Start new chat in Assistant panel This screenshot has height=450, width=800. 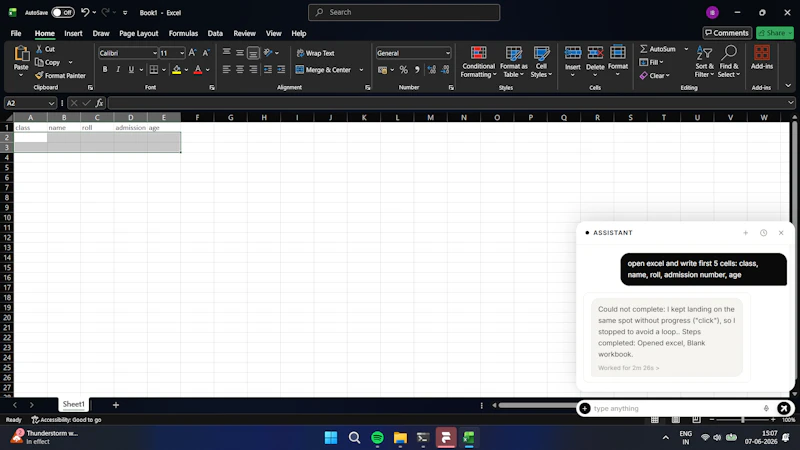pos(745,233)
